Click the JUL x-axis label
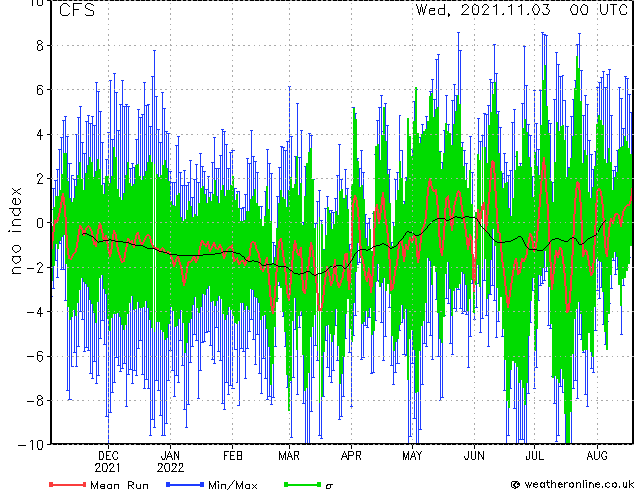The height and width of the screenshot is (490, 634). 535,456
